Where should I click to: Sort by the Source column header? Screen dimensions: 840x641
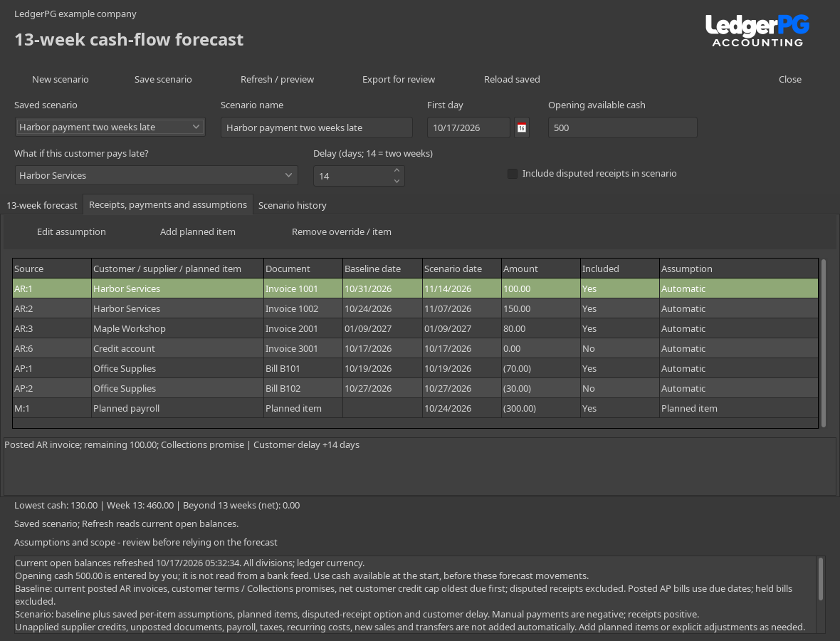(51, 269)
